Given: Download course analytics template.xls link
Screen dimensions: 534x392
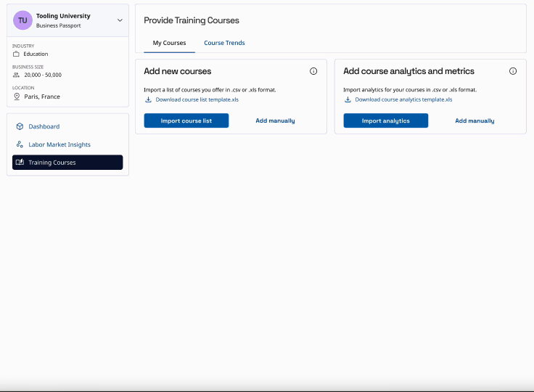Looking at the screenshot, I should pos(403,99).
